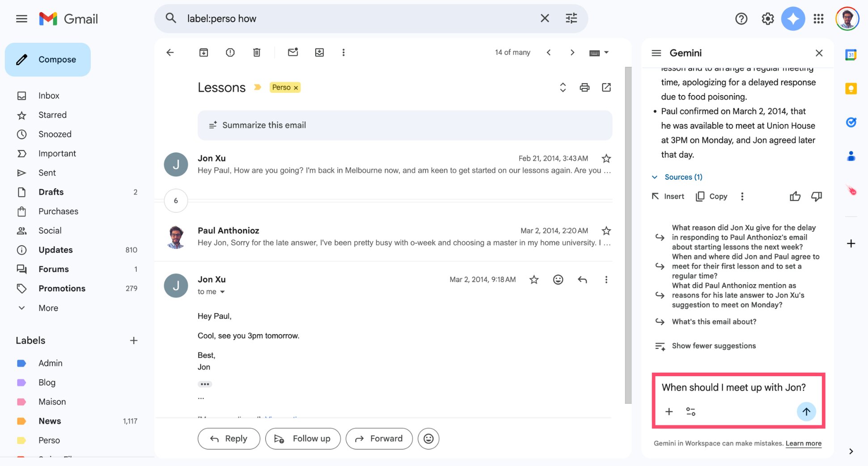The height and width of the screenshot is (466, 868).
Task: Collapse the Sources section in Gemini
Action: [x=655, y=177]
